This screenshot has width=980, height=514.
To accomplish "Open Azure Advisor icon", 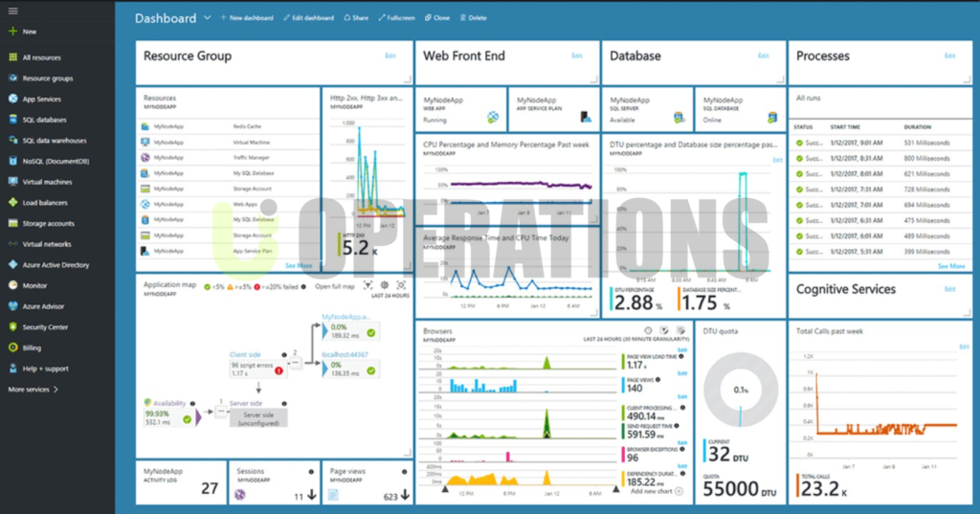I will [12, 305].
